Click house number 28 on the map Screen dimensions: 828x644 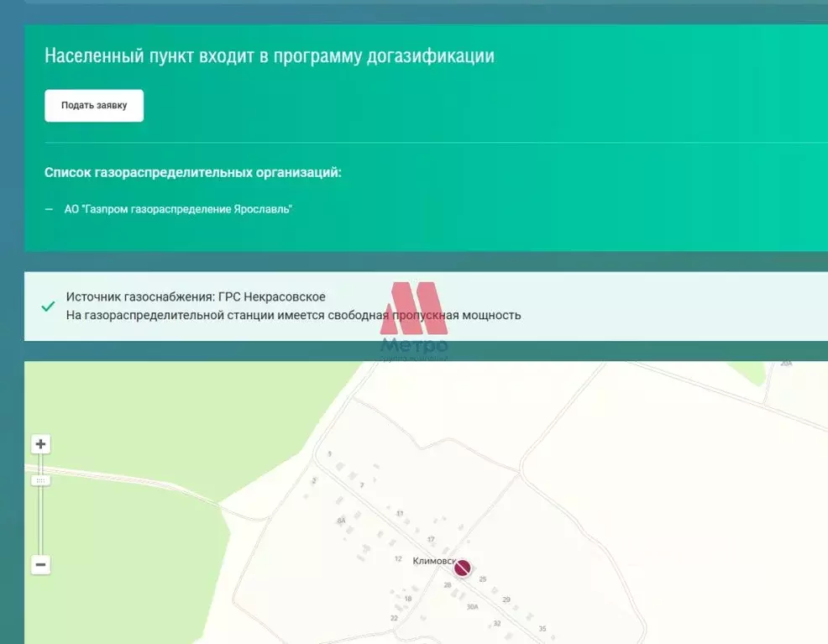tap(449, 585)
